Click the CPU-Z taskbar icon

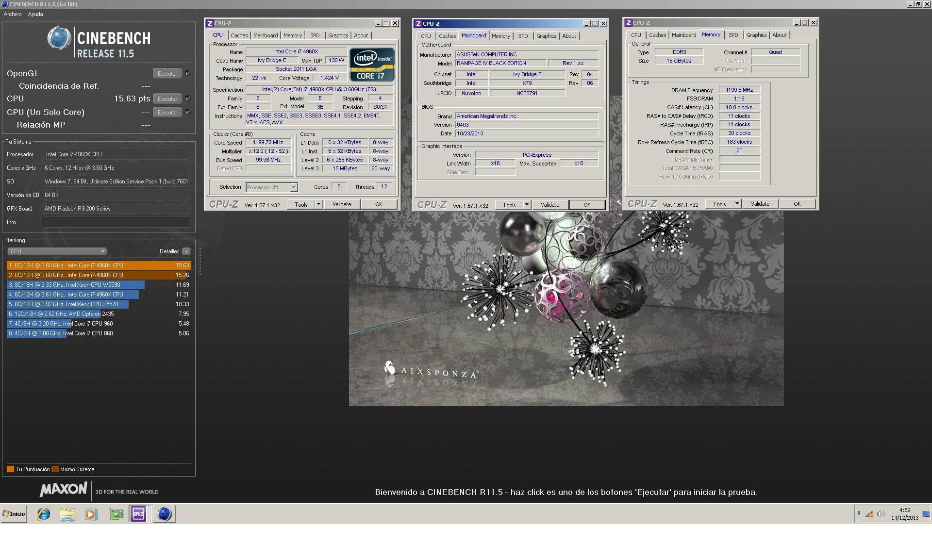click(138, 514)
